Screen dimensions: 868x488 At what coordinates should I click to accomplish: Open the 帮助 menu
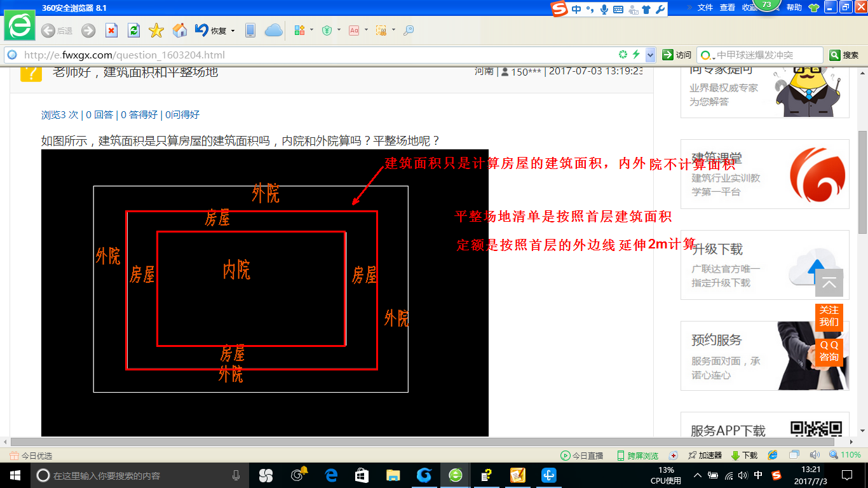click(794, 8)
